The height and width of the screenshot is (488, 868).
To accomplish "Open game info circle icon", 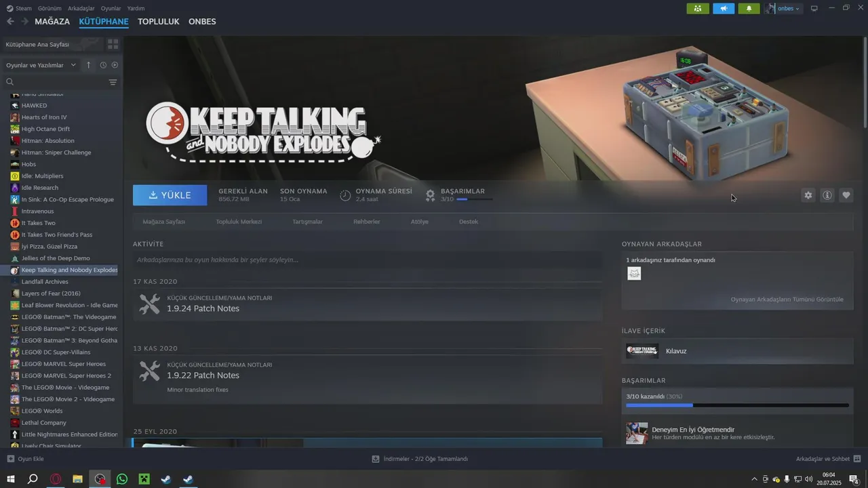I will pyautogui.click(x=827, y=195).
